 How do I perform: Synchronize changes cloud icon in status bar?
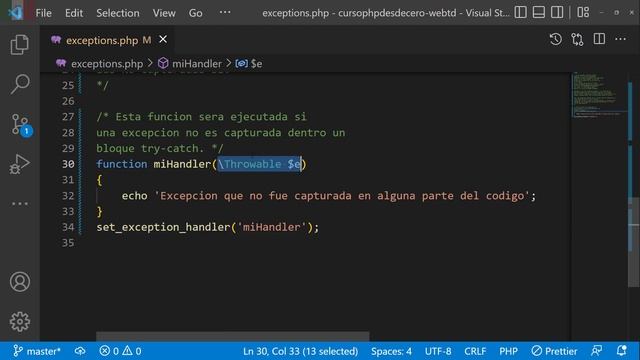(x=80, y=351)
